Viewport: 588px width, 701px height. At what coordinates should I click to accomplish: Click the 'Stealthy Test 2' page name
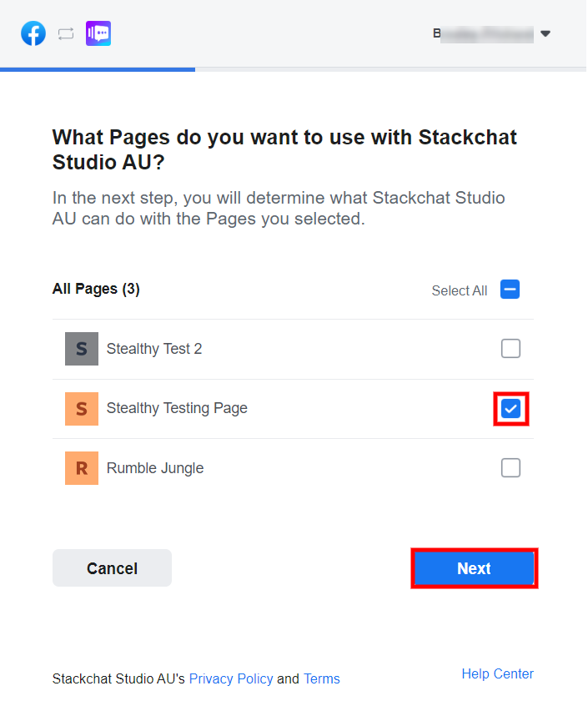[x=154, y=349]
